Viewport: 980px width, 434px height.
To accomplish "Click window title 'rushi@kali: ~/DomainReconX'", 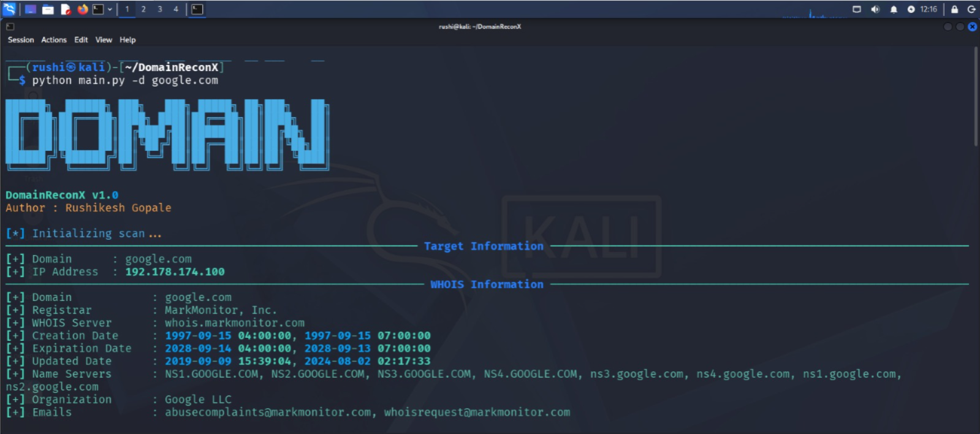I will click(x=480, y=27).
